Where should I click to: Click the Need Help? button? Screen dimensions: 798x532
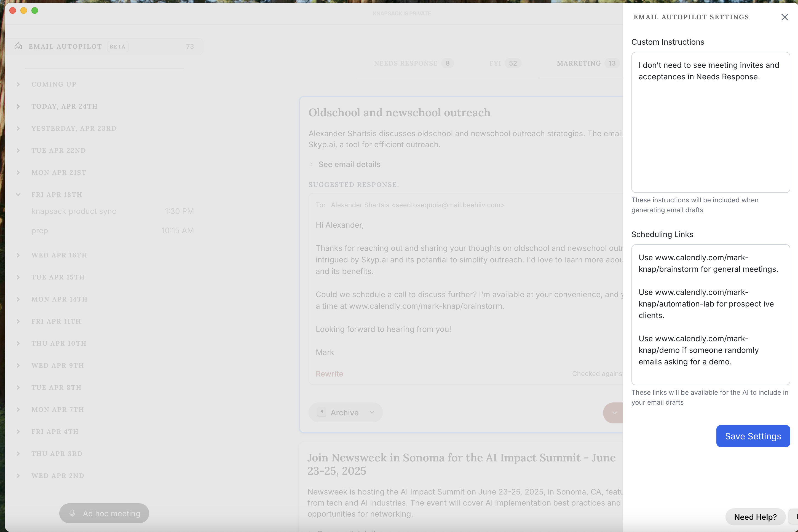coord(755,517)
